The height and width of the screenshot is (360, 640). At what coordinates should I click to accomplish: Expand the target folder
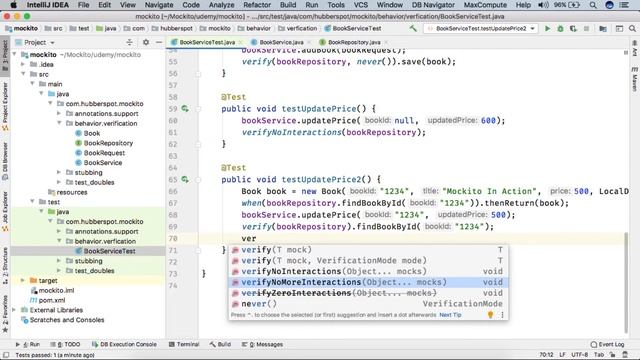point(24,280)
